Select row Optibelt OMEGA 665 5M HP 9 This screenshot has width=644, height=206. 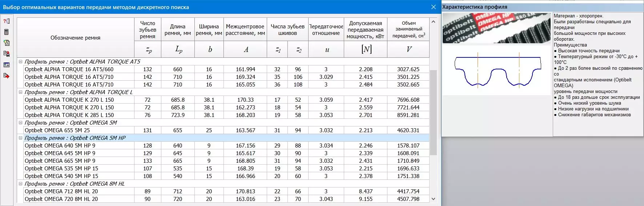223,161
